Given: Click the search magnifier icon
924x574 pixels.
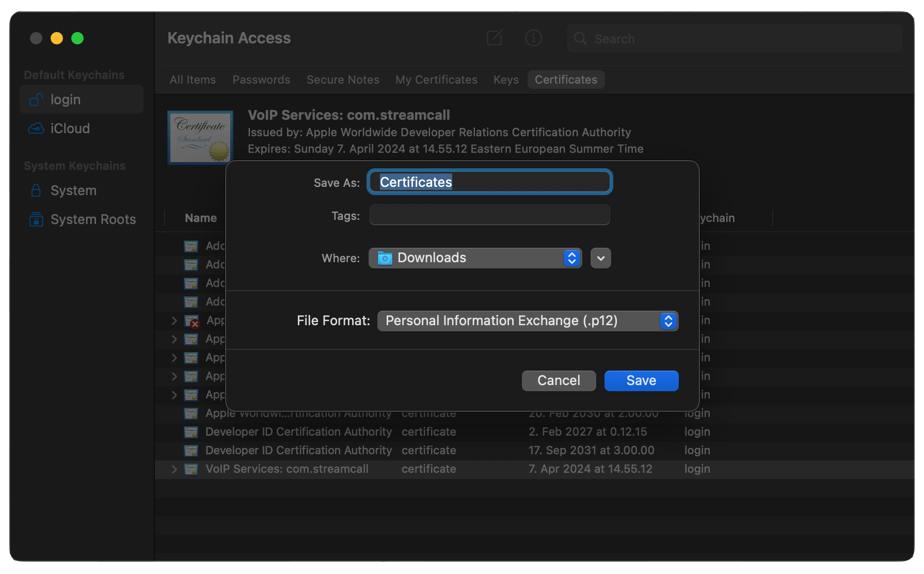Looking at the screenshot, I should pyautogui.click(x=580, y=39).
